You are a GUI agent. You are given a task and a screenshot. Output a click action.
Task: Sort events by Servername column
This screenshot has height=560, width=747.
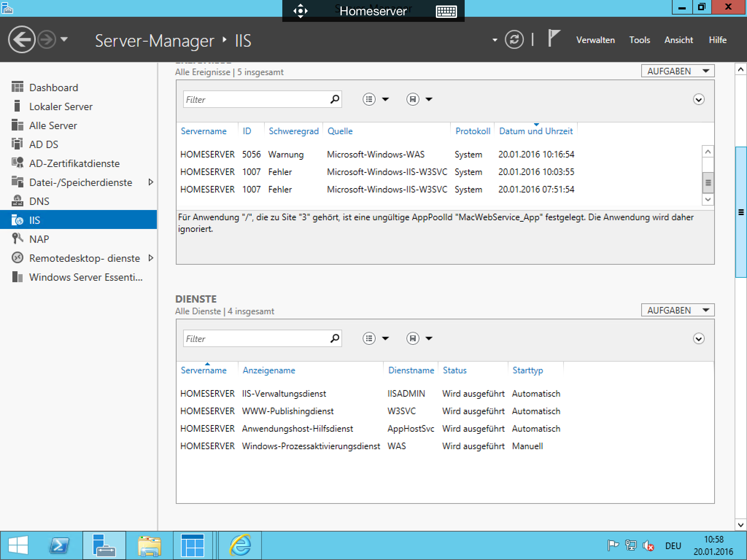pyautogui.click(x=204, y=131)
